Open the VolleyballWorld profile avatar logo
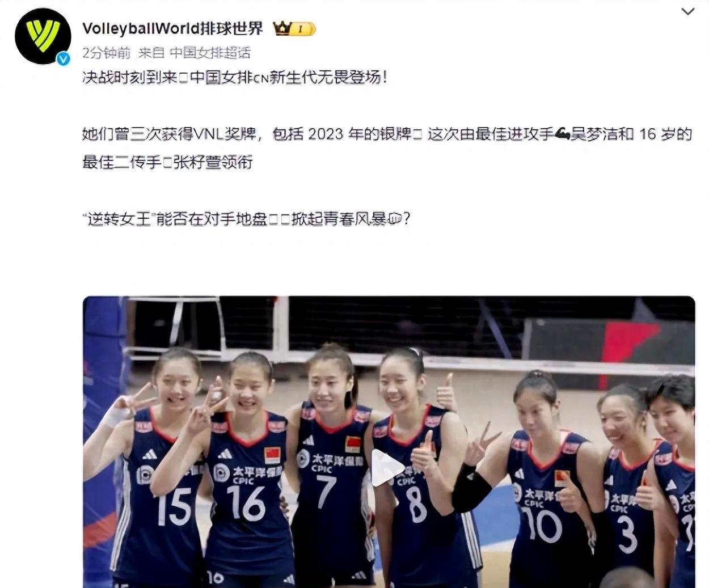 point(43,36)
